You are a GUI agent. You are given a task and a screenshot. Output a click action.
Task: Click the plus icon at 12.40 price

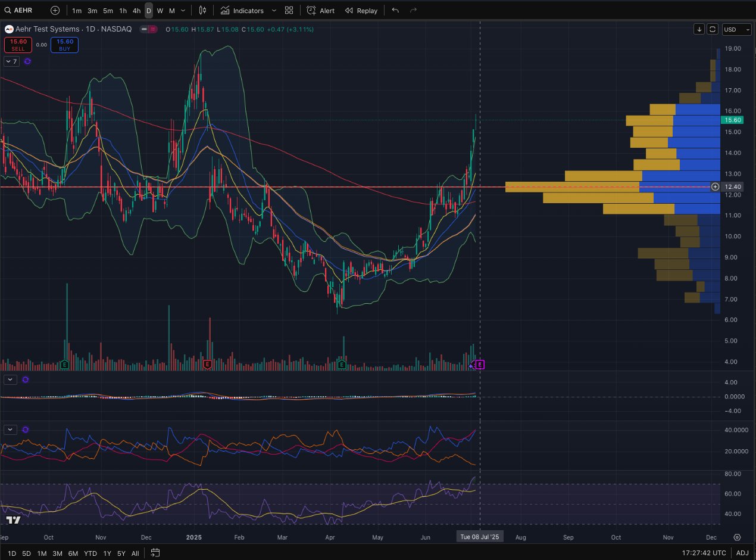point(716,187)
